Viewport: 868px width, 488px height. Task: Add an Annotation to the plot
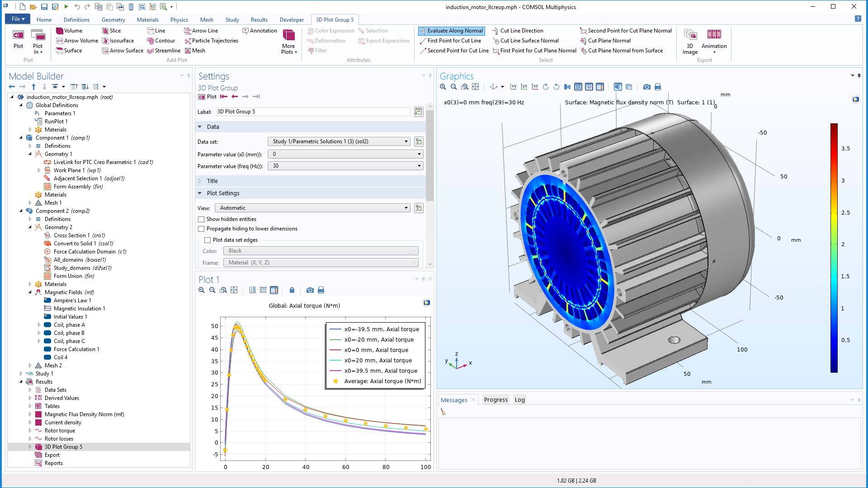260,31
